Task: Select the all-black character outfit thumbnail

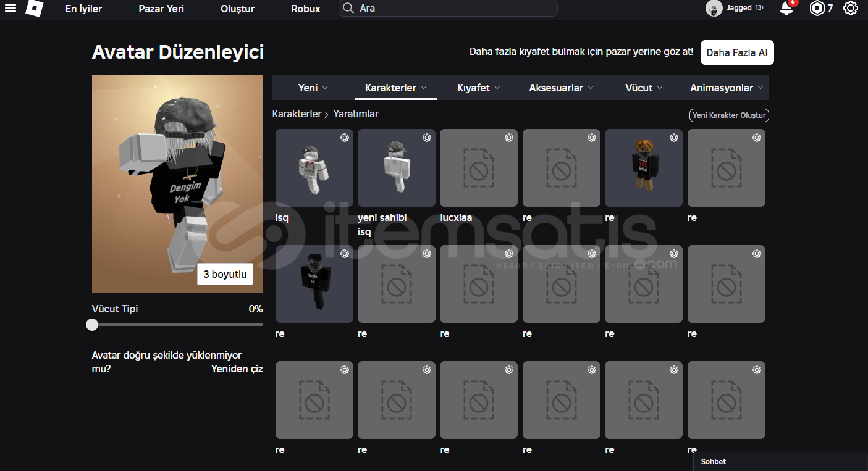Action: pos(314,284)
